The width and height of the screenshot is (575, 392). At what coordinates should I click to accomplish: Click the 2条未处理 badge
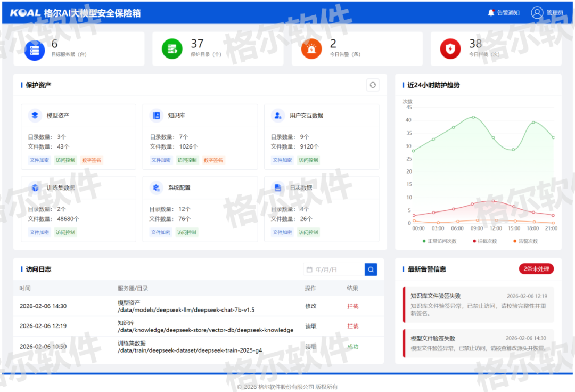(x=536, y=269)
